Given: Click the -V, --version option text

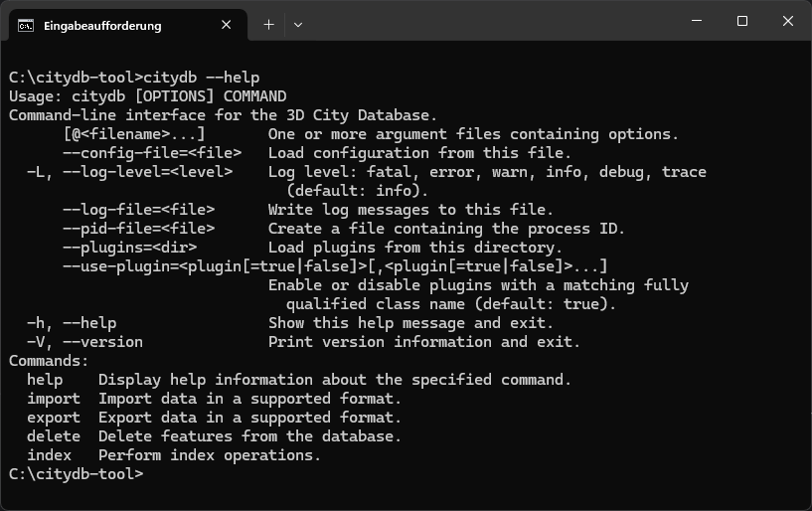Looking at the screenshot, I should [84, 342].
